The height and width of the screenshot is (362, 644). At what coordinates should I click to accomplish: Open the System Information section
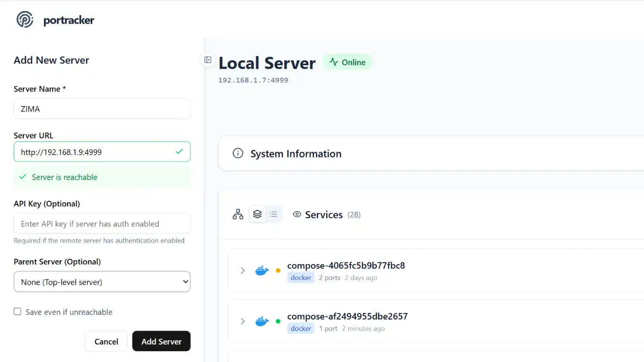(431, 154)
